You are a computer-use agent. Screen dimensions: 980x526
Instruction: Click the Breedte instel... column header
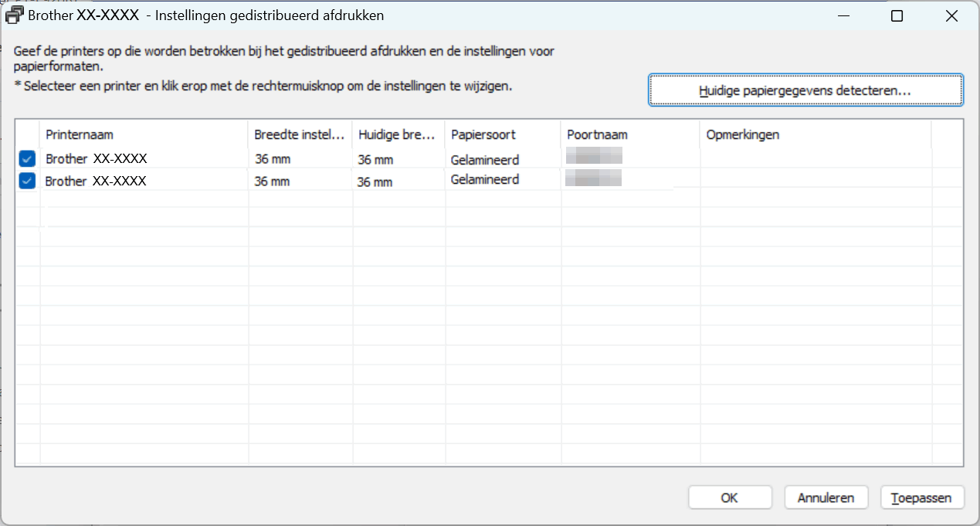pos(300,134)
